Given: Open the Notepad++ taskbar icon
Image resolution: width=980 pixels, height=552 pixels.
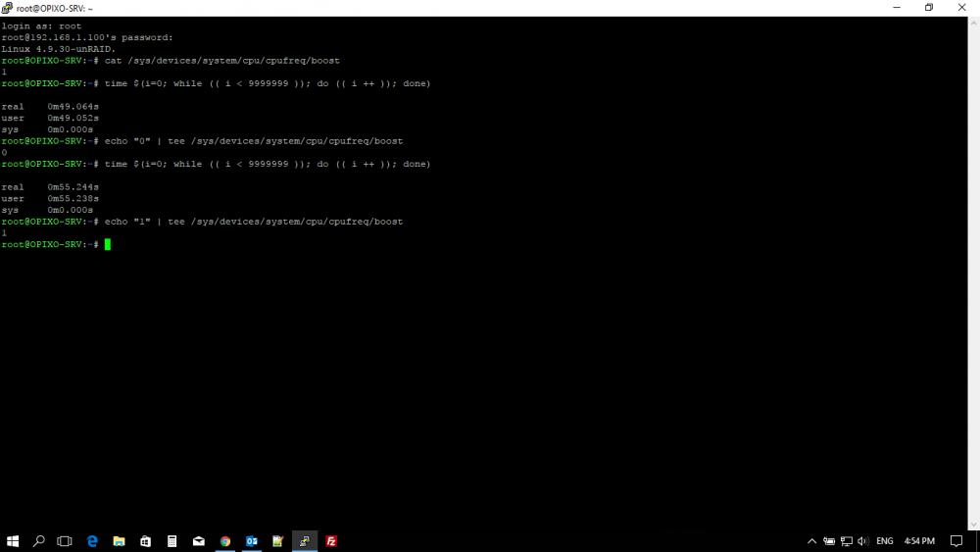Looking at the screenshot, I should point(278,541).
